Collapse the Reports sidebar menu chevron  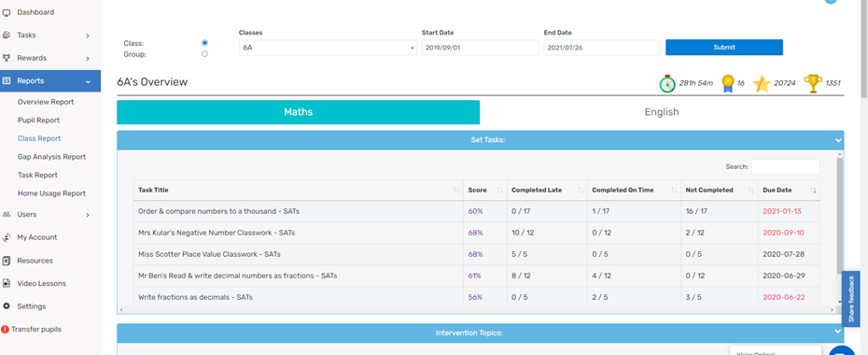tap(88, 81)
